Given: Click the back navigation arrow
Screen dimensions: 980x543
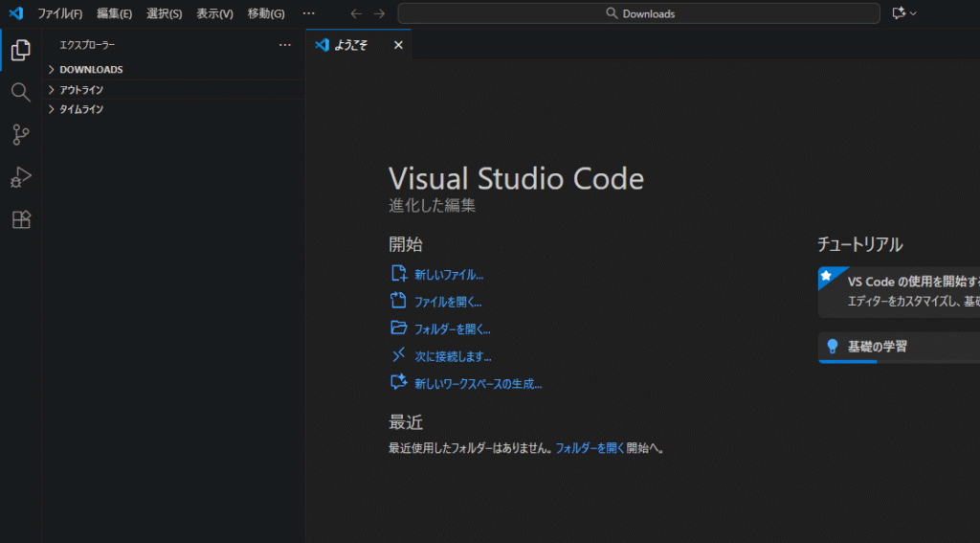Looking at the screenshot, I should click(356, 13).
